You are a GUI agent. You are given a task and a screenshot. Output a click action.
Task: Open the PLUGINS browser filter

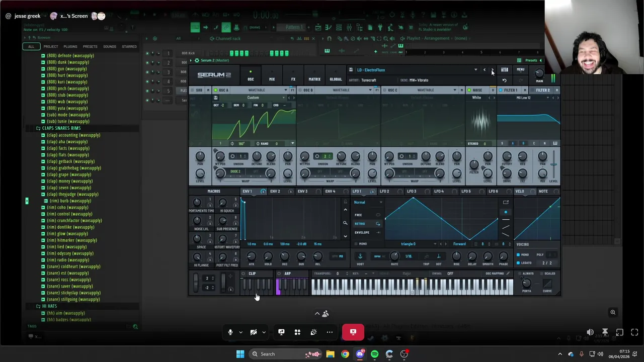coord(70,47)
